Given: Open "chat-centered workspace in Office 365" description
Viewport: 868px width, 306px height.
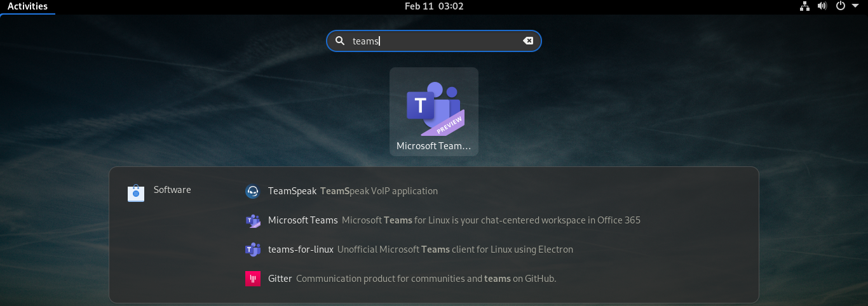Looking at the screenshot, I should (491, 220).
